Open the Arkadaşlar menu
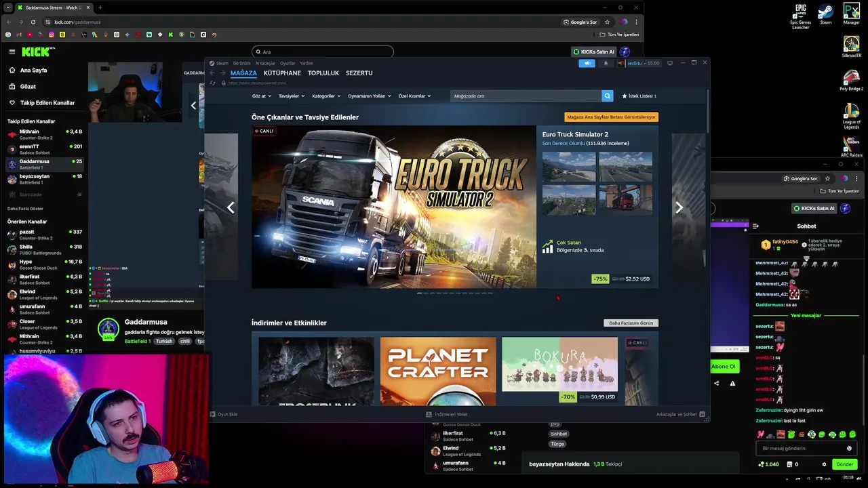 tap(265, 63)
